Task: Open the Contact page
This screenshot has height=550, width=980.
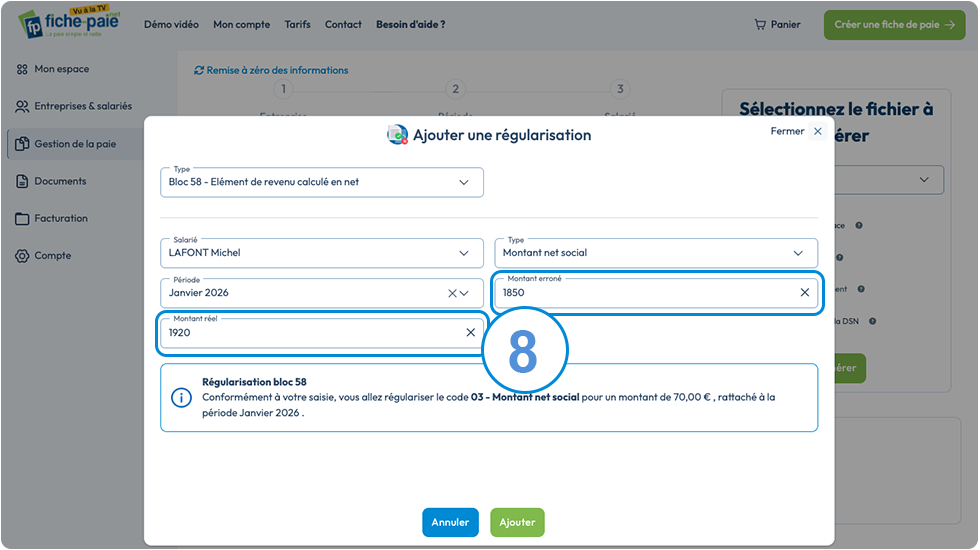Action: (x=343, y=24)
